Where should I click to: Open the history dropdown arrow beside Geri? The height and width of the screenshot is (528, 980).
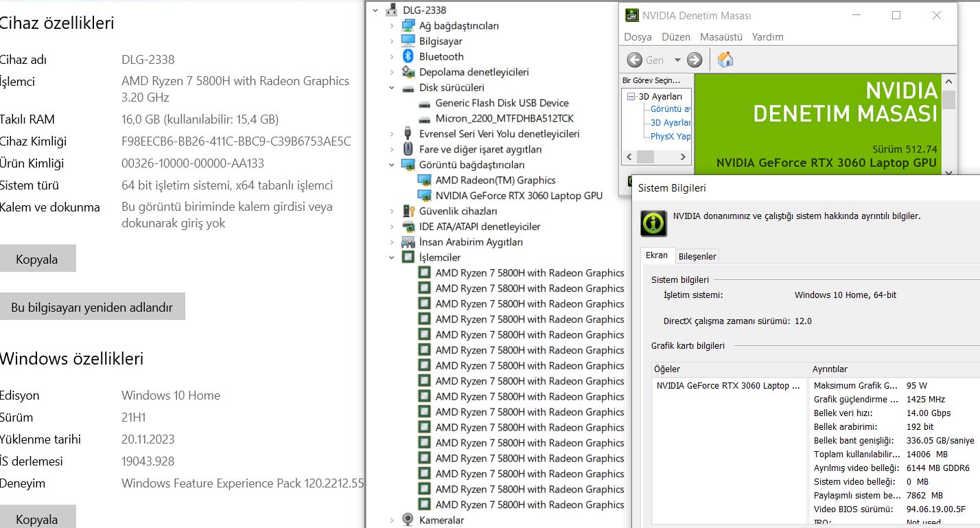pos(677,60)
